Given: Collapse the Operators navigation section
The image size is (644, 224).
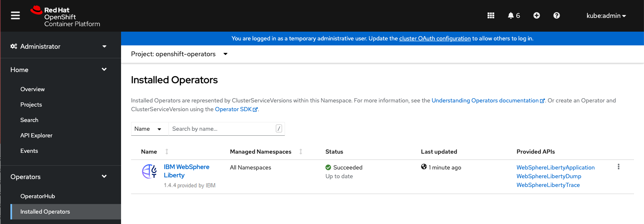Looking at the screenshot, I should point(60,177).
